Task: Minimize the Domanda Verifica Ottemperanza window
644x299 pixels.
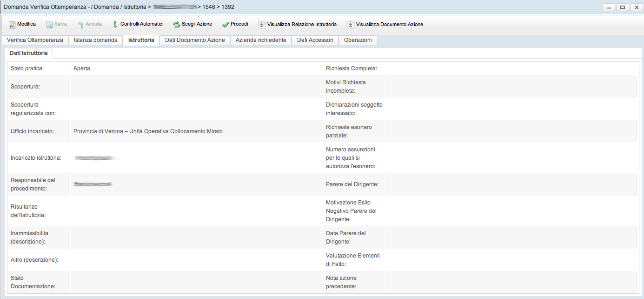Action: coord(609,7)
